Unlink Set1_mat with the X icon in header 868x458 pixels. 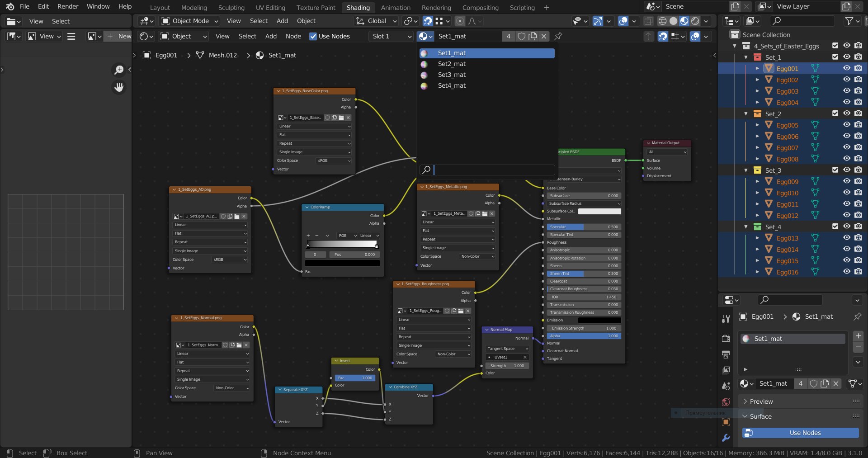544,36
